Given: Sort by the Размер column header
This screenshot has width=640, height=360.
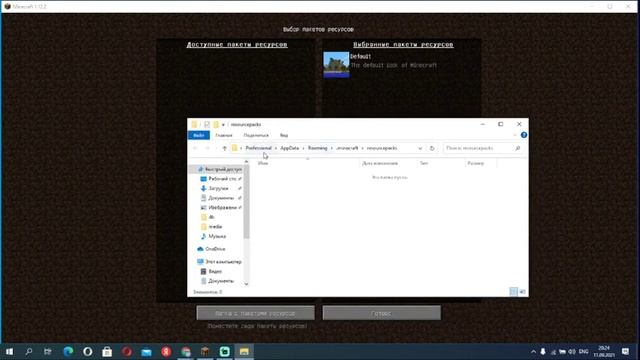Looking at the screenshot, I should point(476,163).
